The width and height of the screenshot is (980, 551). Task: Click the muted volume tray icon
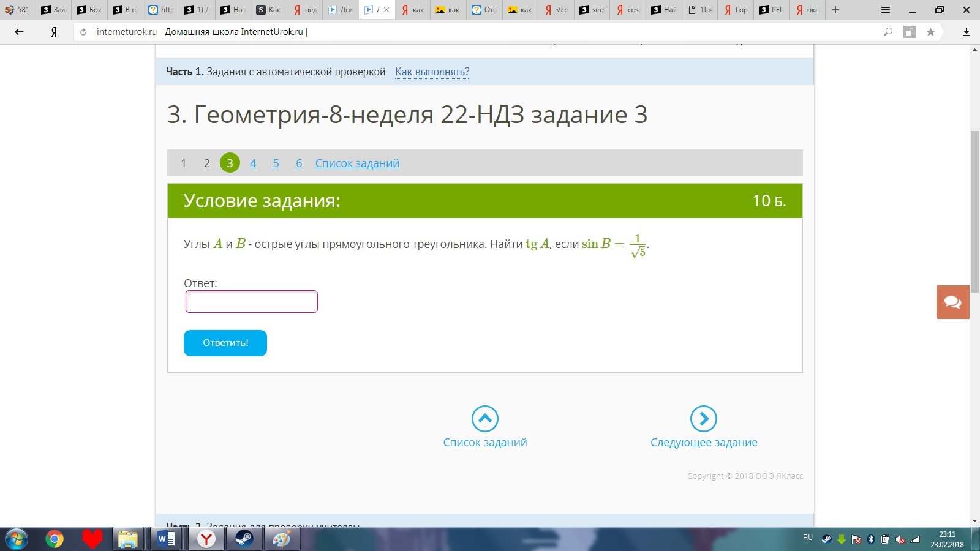pyautogui.click(x=900, y=539)
